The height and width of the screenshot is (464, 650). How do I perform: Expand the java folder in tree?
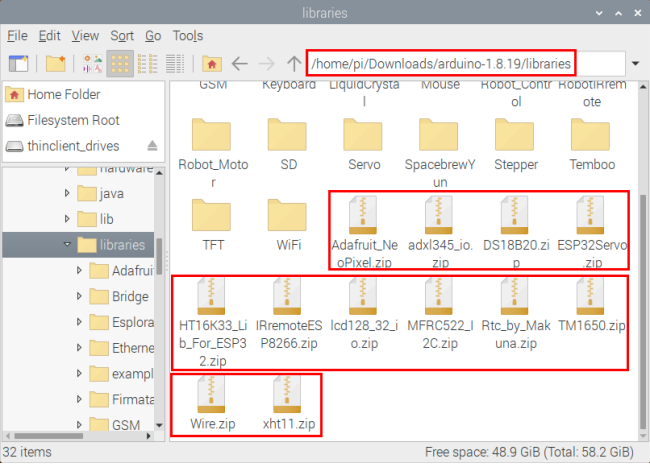click(x=67, y=193)
